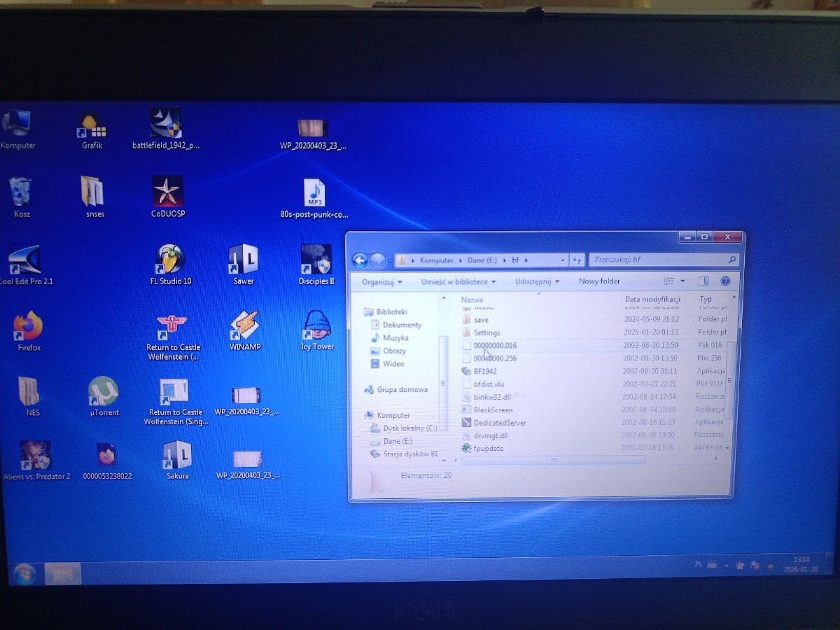Click the Nowy folder button
The width and height of the screenshot is (840, 630).
(x=599, y=281)
